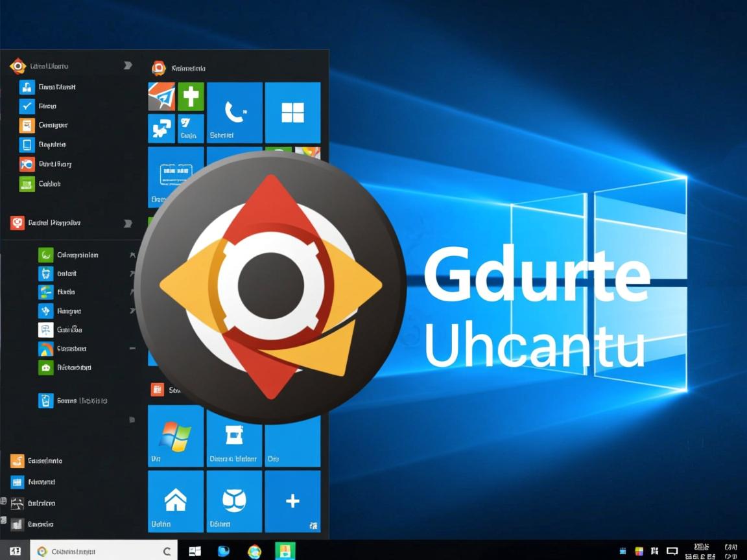Open the home icon tile at the bottom
Screen dimensions: 747x560
175,500
